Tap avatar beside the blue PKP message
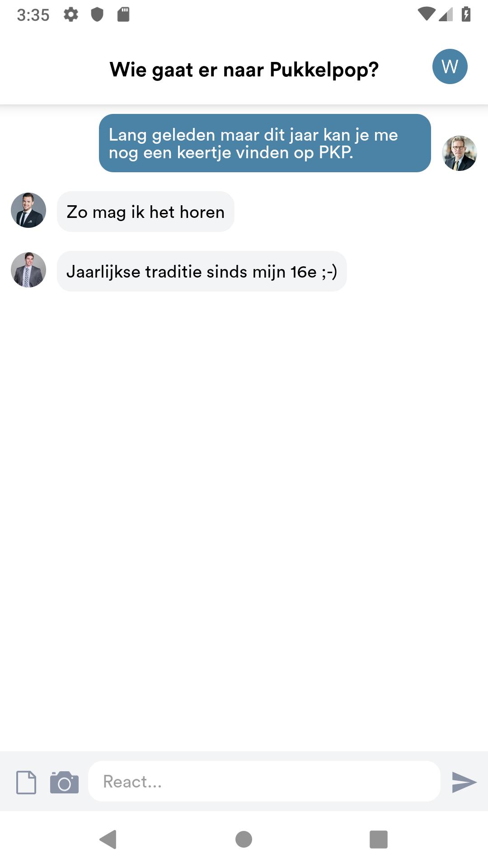 coord(459,153)
